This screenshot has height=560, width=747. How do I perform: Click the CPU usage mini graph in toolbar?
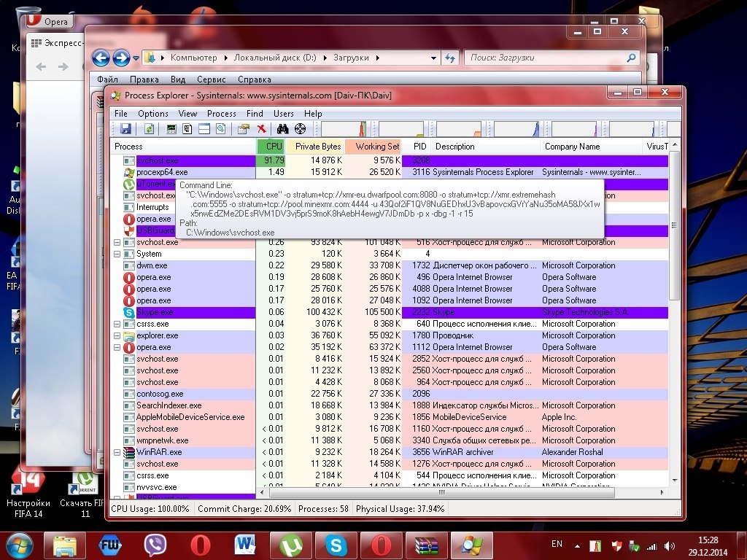pos(344,129)
